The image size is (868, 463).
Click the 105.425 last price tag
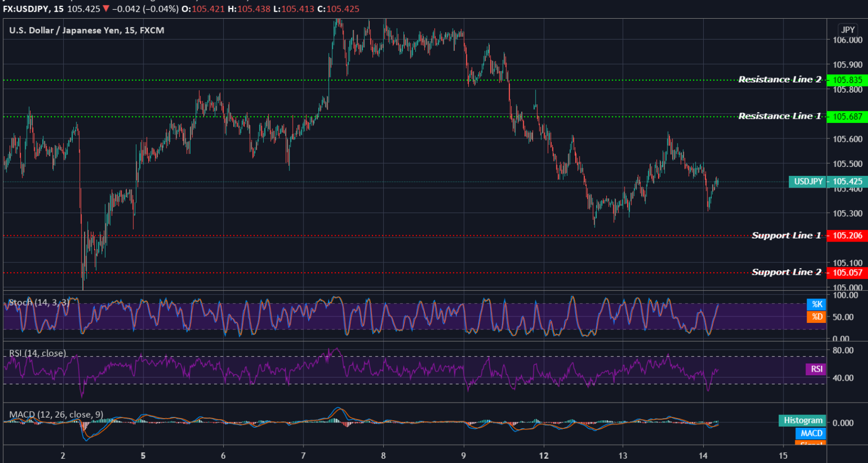coord(848,182)
